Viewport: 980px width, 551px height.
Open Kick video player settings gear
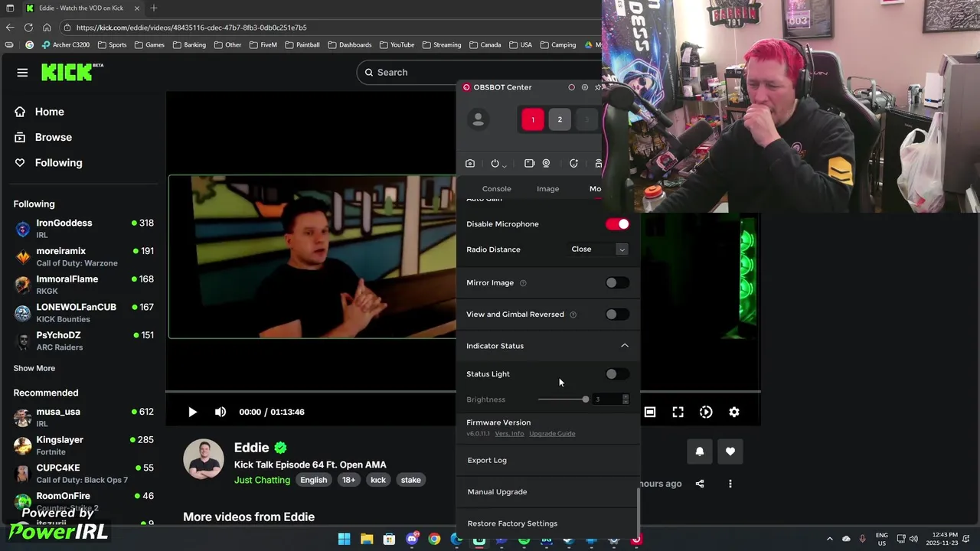click(x=734, y=412)
